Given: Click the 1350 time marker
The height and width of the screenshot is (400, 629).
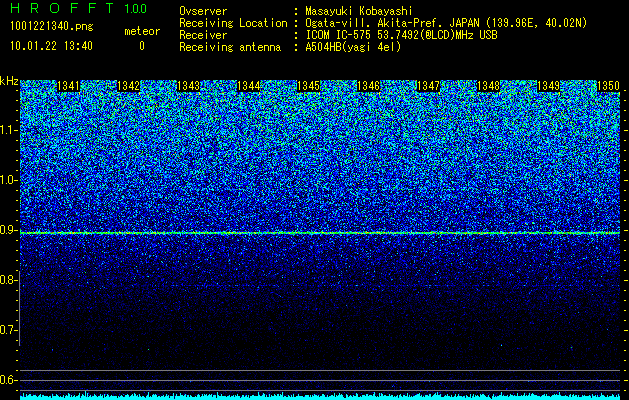Looking at the screenshot, I should pos(608,86).
